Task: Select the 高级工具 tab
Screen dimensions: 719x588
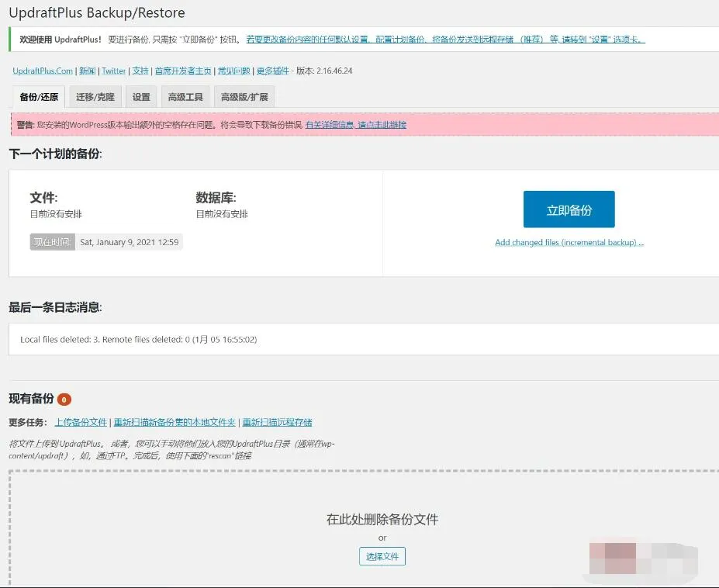Action: (185, 97)
